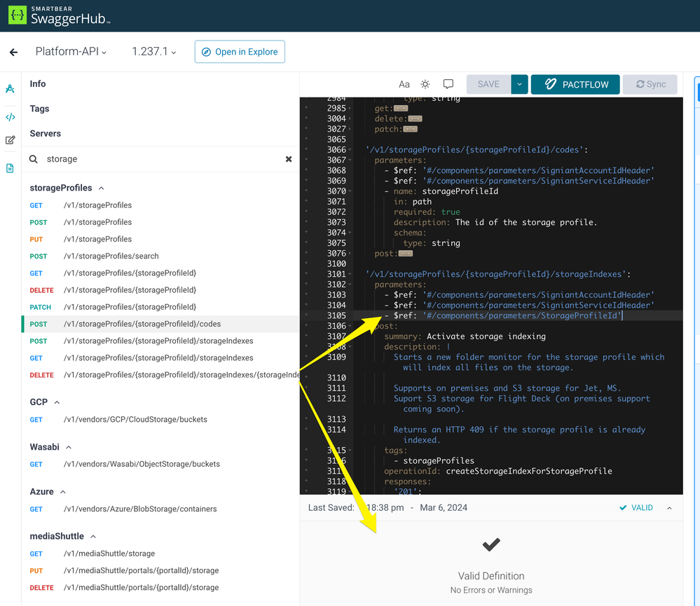This screenshot has height=606, width=700.
Task: Collapse the storageProfiles section
Action: [x=102, y=188]
